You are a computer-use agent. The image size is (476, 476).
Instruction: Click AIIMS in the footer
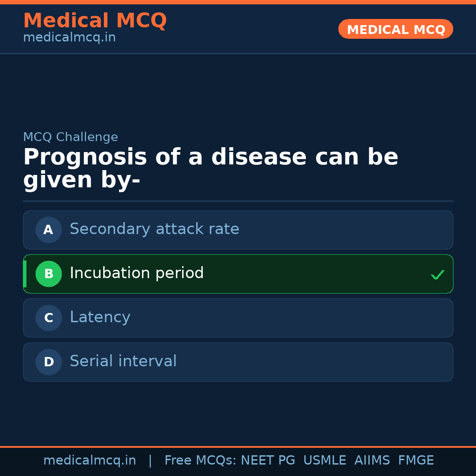[372, 461]
